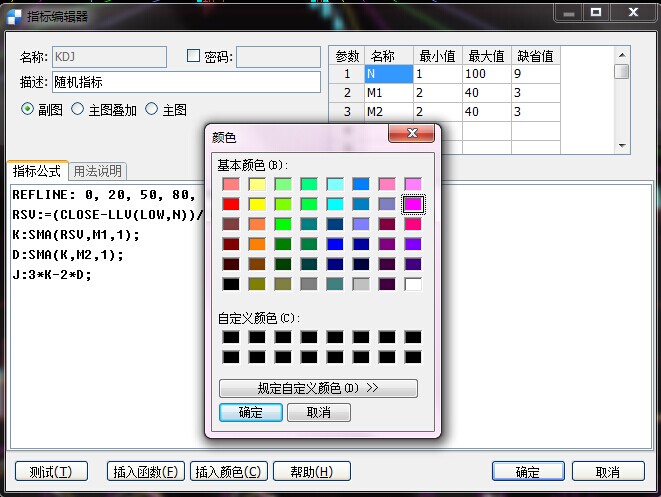
Task: Open the 指标公式 tab
Action: [x=37, y=171]
